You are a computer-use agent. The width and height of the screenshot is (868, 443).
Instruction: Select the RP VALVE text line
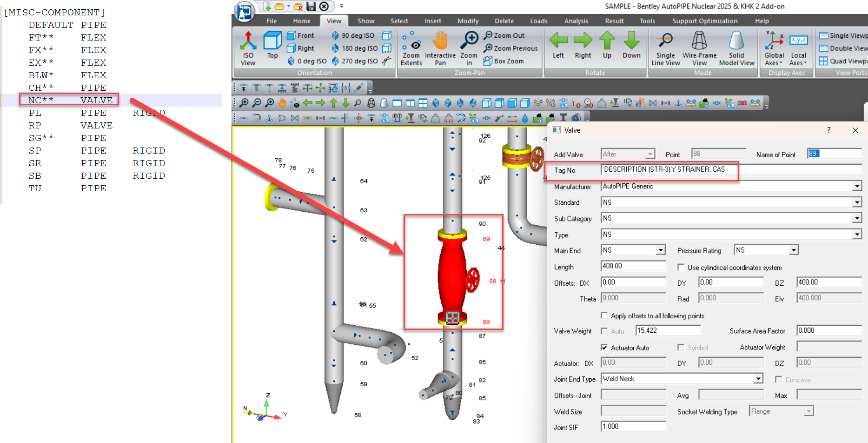(70, 125)
